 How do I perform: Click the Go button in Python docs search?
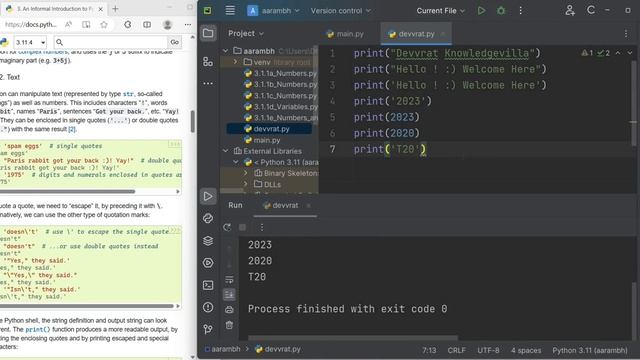click(x=174, y=42)
